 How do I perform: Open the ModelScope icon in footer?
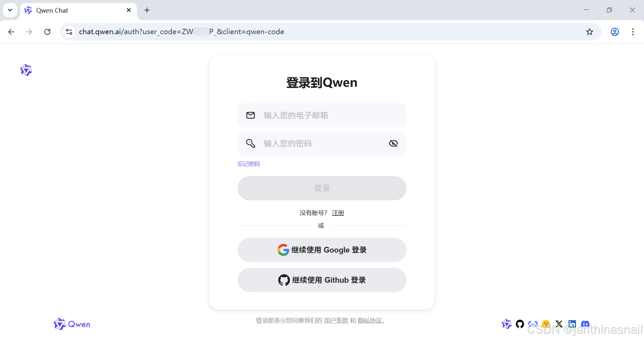533,324
